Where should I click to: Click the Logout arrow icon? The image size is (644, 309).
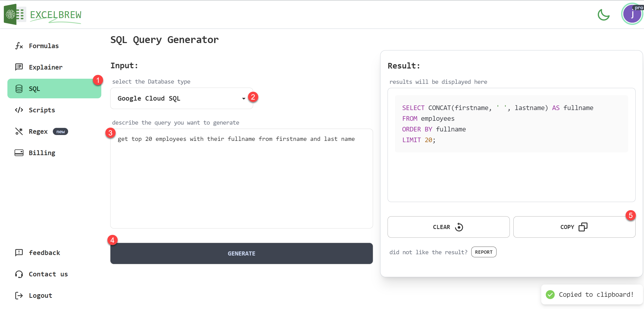point(19,295)
